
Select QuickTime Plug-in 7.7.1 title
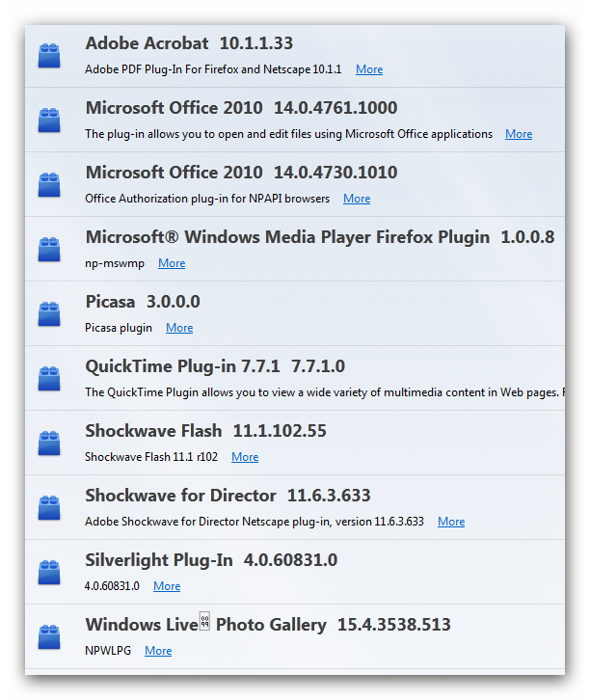215,366
